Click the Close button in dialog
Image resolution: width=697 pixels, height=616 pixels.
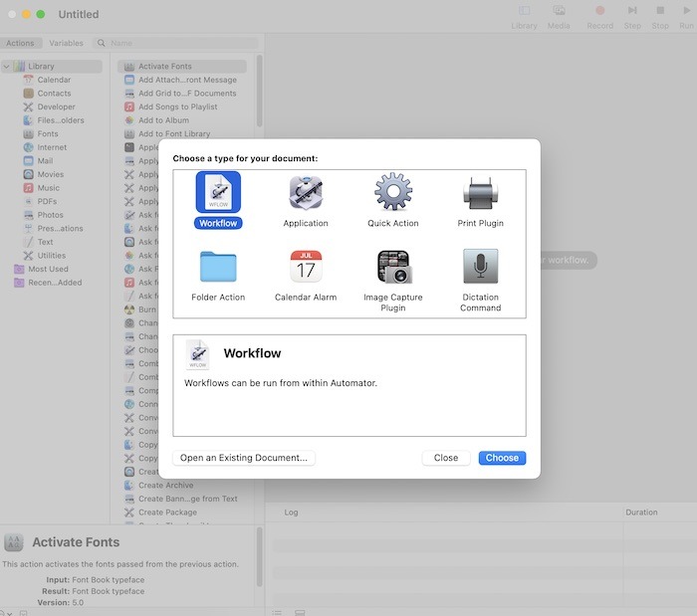coord(446,458)
